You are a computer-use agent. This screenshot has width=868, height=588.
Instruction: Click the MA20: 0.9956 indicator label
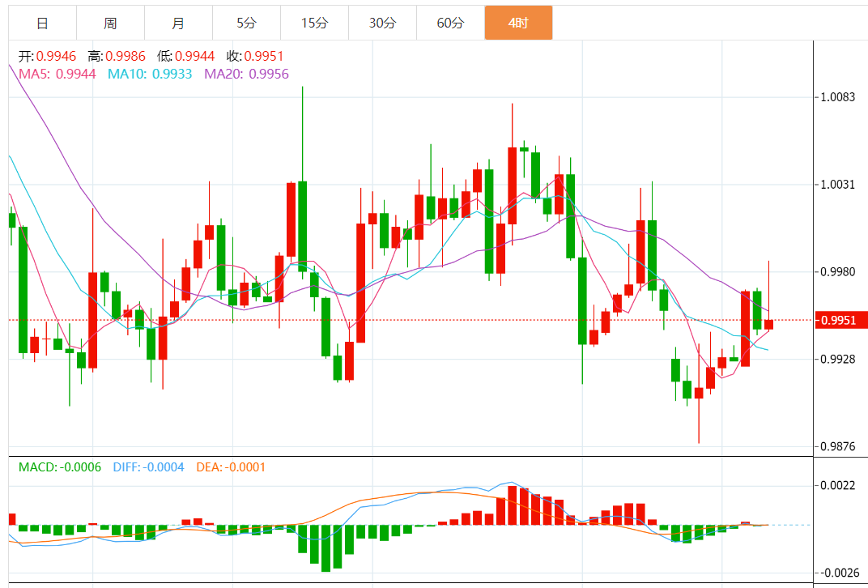point(247,74)
